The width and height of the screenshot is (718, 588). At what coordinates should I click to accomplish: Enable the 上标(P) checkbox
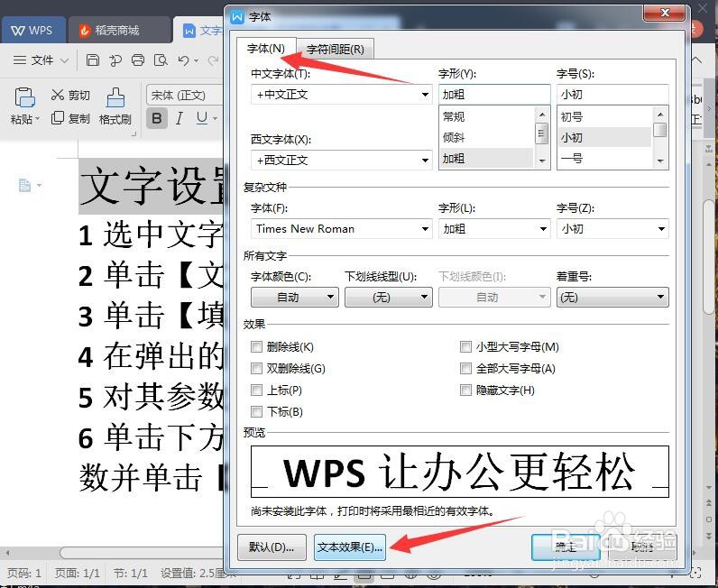[x=256, y=390]
